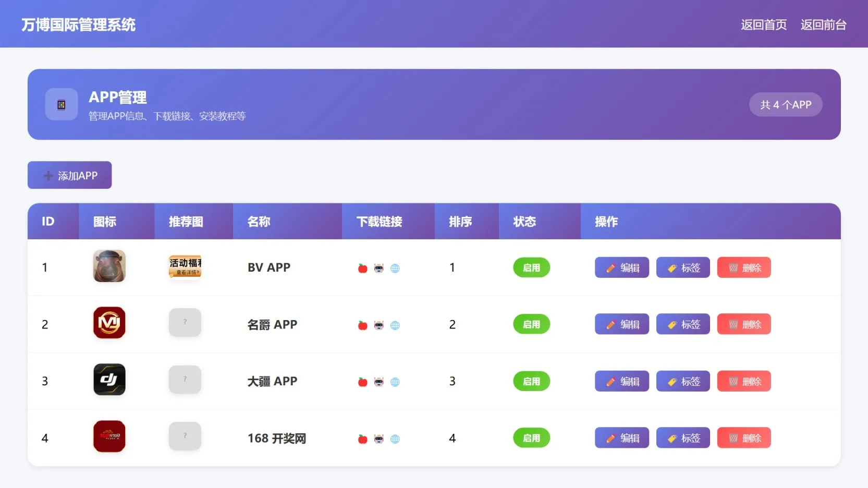Click the Android robot download icon for BV APP

pos(380,268)
